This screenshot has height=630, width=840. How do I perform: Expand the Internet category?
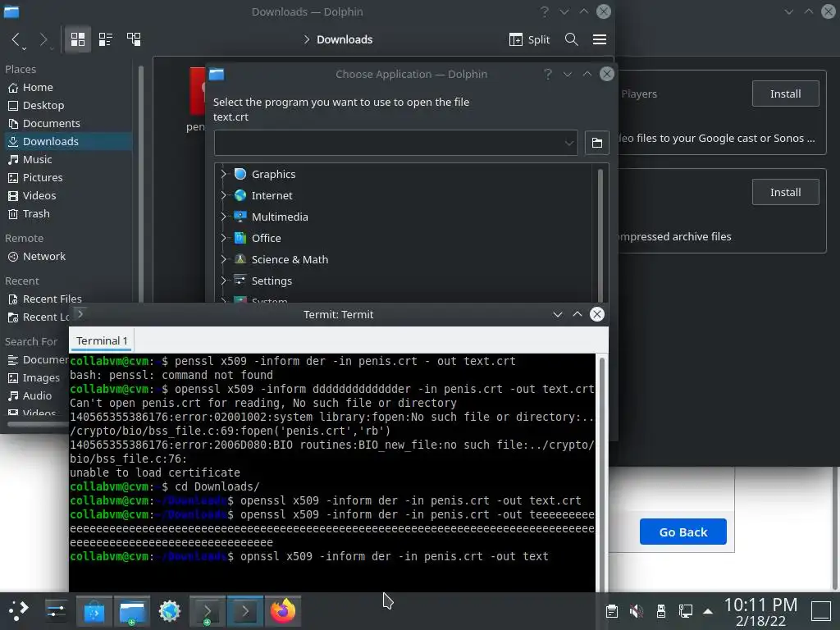click(x=223, y=195)
